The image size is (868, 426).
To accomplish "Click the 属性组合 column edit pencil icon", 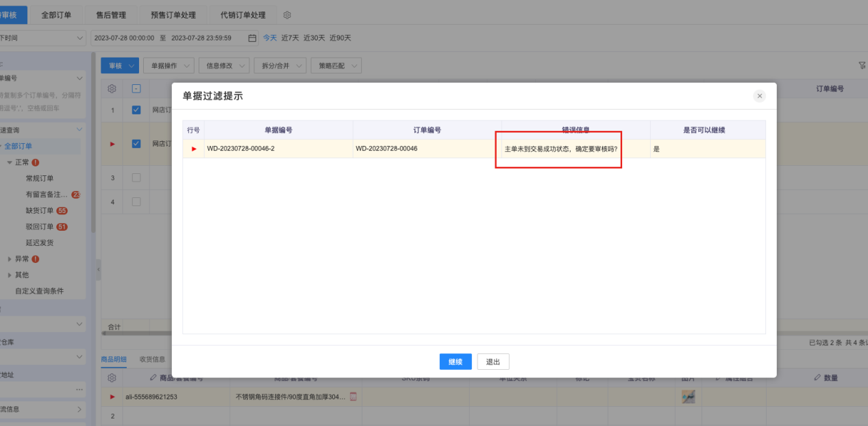I will click(x=717, y=377).
